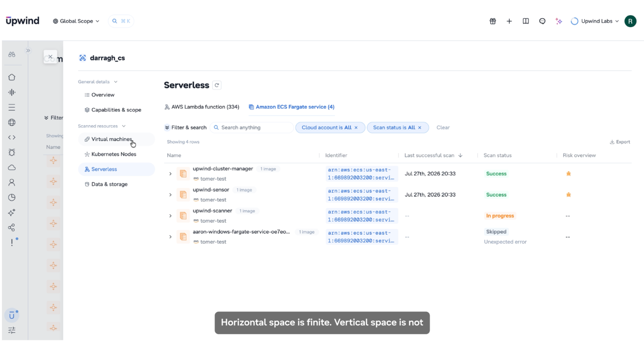Viewport: 644px width, 362px height.
Task: Close the darragh_cs panel
Action: (50, 57)
